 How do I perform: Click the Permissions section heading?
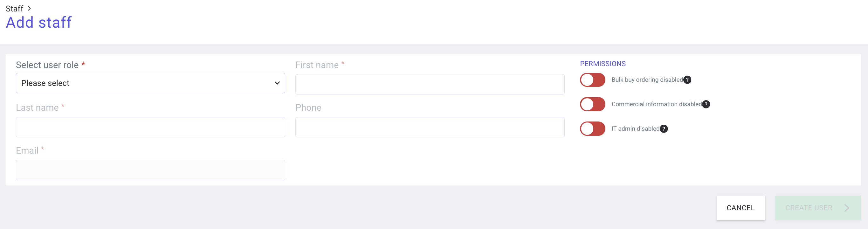(x=603, y=64)
